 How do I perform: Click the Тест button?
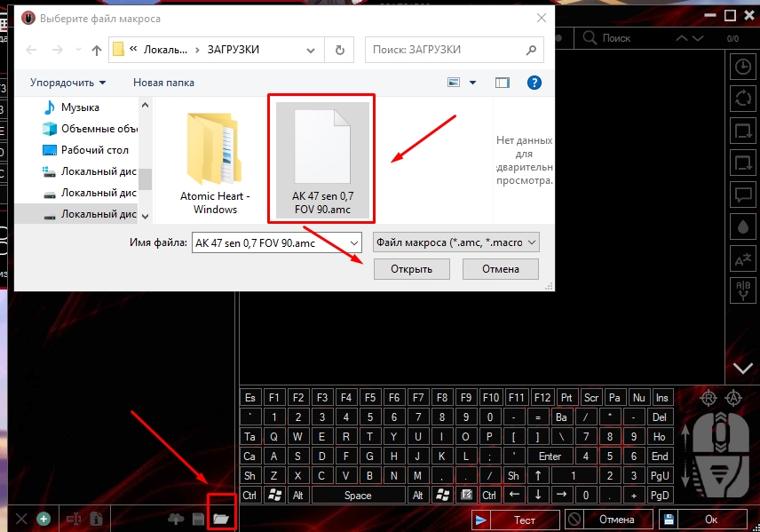point(515,520)
